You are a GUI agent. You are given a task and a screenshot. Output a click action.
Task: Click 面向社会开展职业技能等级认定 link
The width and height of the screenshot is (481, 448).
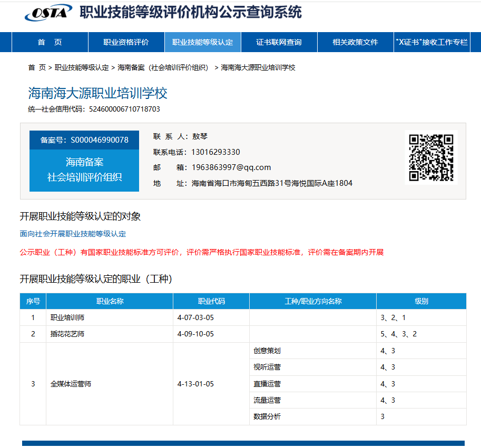[73, 234]
